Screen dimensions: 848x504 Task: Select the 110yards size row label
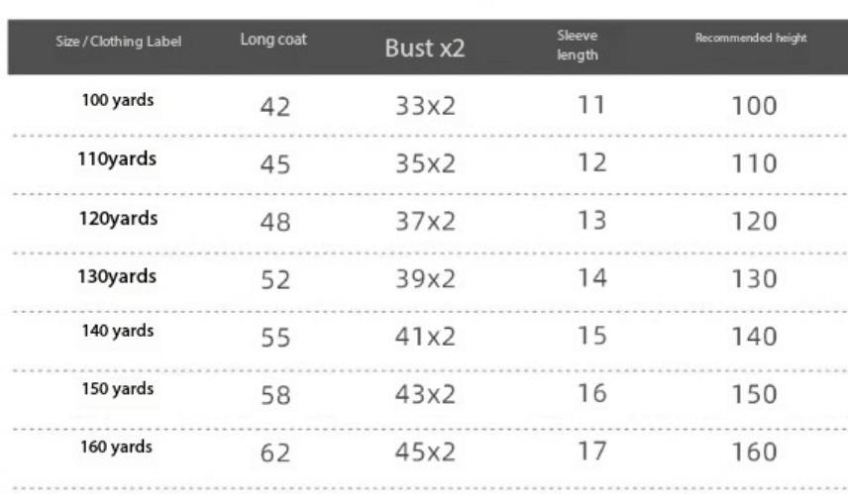pyautogui.click(x=117, y=159)
